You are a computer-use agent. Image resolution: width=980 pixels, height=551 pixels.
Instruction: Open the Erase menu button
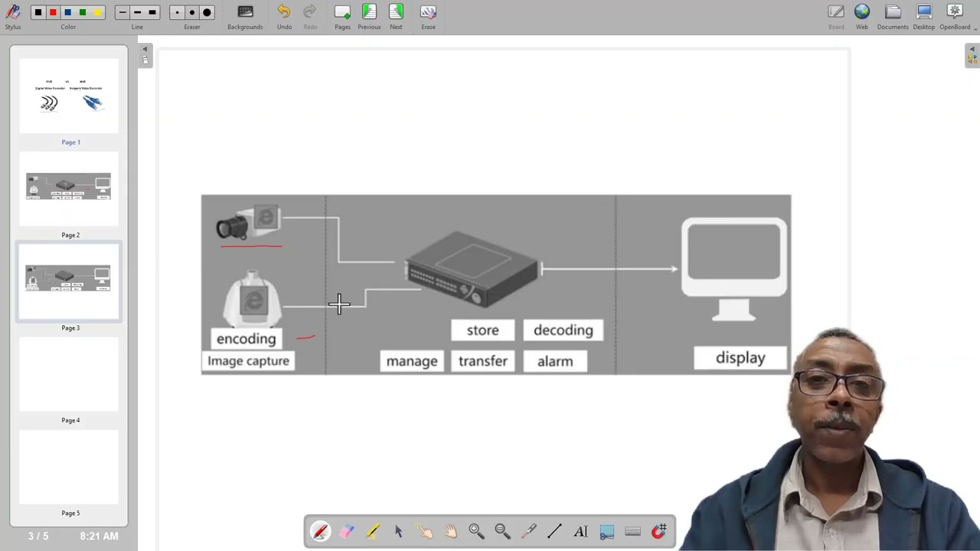pyautogui.click(x=428, y=16)
